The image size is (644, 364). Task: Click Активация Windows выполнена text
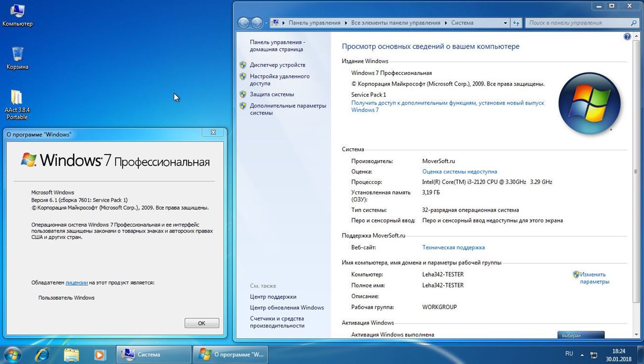393,335
